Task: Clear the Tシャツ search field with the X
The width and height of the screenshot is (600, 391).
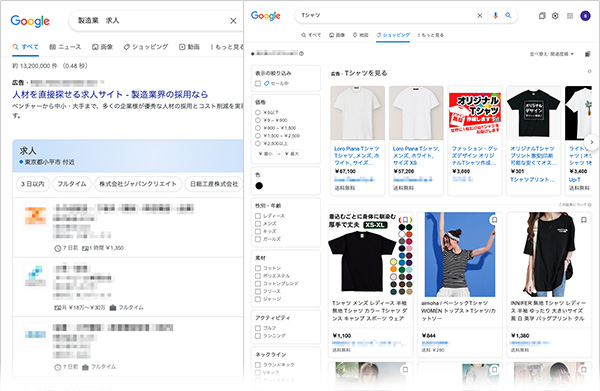Action: point(479,15)
